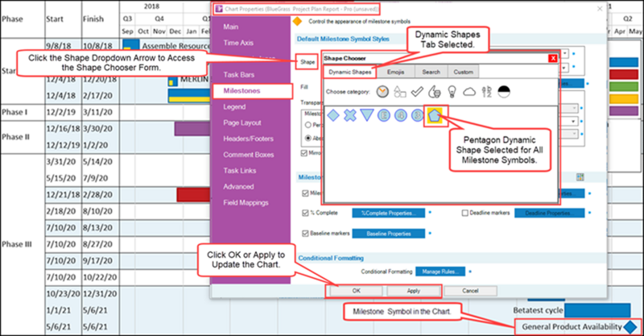Switch to the Search tab
This screenshot has width=644, height=336.
[x=431, y=72]
